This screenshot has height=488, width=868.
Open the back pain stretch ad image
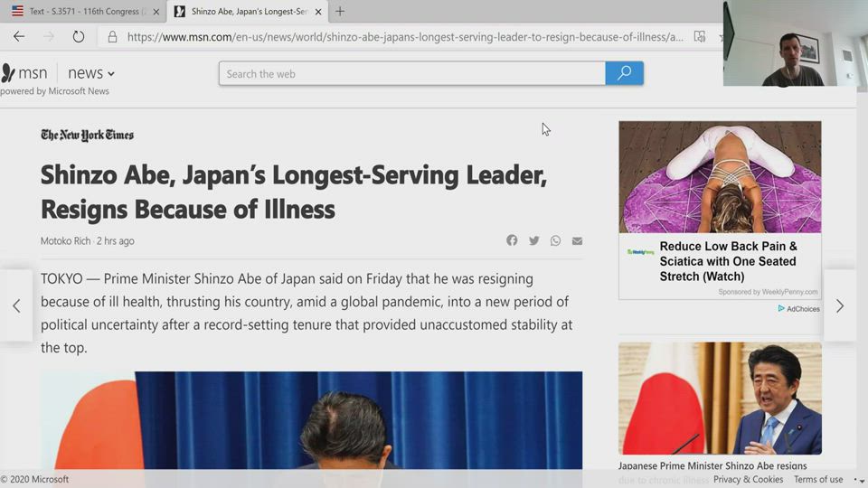click(720, 177)
